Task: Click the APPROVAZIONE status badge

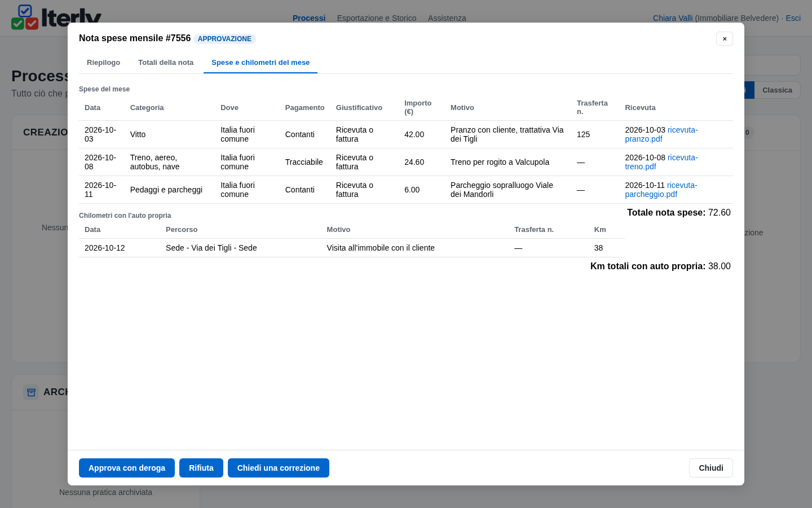Action: [224, 39]
